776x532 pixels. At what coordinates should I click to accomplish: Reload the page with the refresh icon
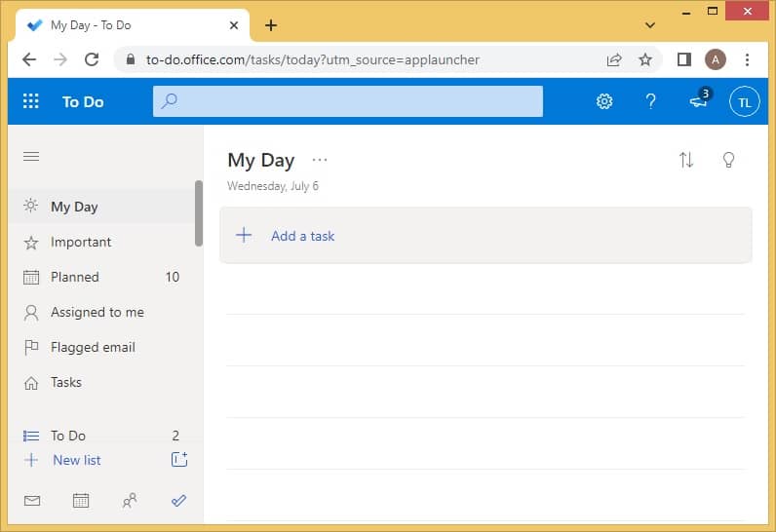92,59
